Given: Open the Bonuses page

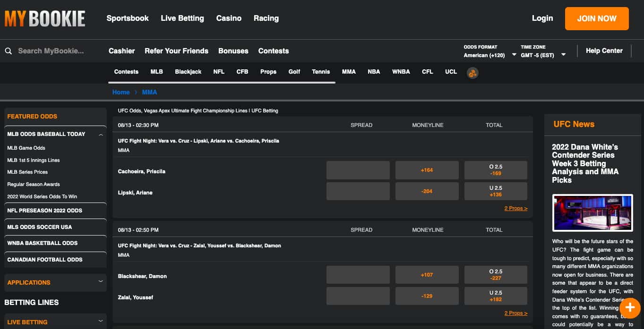Looking at the screenshot, I should (x=233, y=51).
